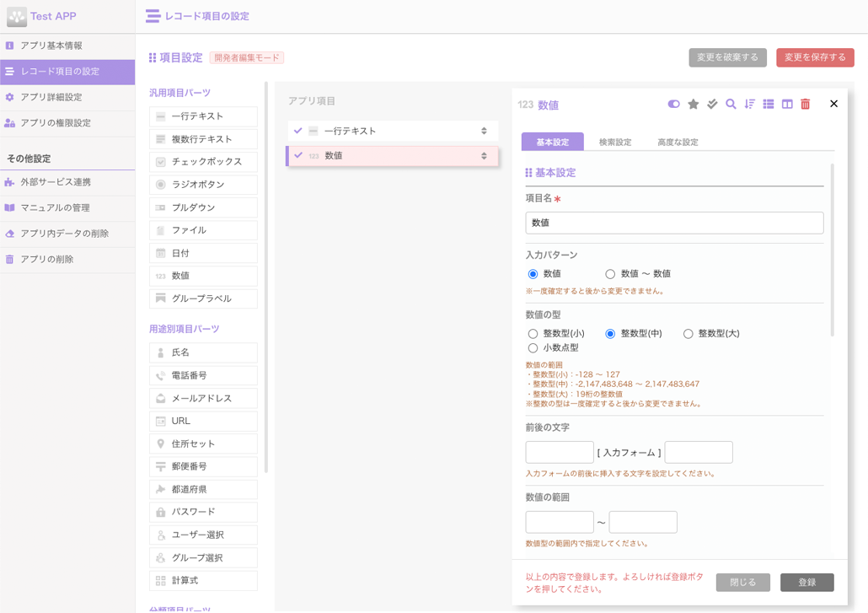
Task: Click reorder arrows on 数値 app item row
Action: click(484, 156)
